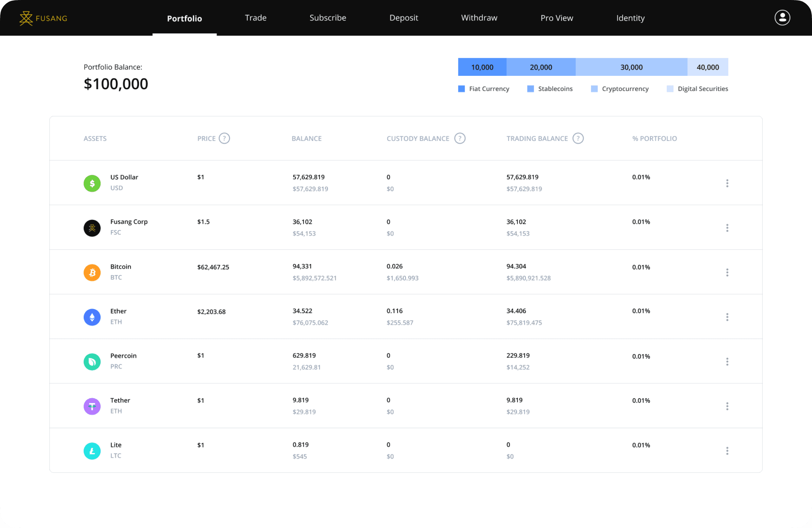Click the Trading Balance help question mark

coord(578,138)
